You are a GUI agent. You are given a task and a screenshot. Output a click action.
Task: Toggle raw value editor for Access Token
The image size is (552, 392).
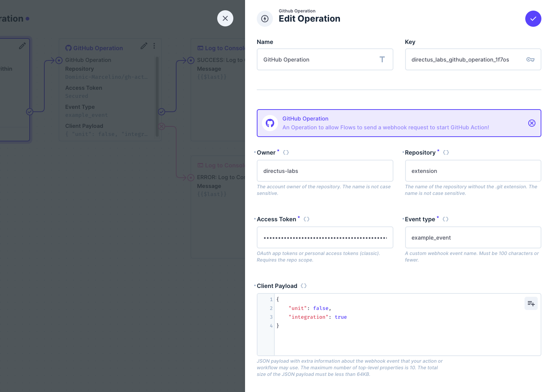pos(307,219)
